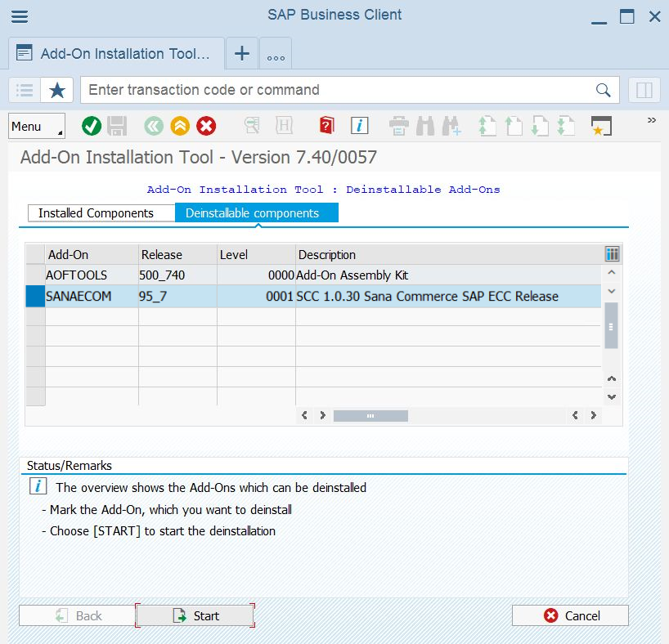Click the command field history icon
Viewport: 669px width, 644px height.
[x=252, y=126]
